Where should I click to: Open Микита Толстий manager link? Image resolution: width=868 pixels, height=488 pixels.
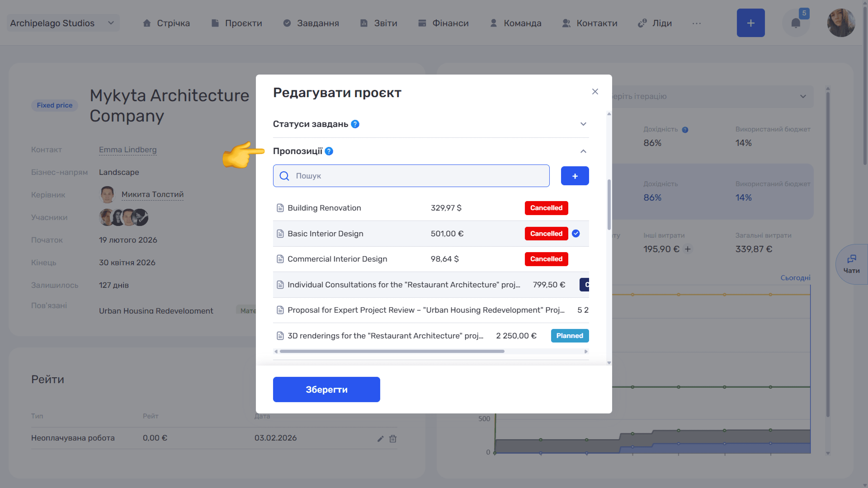pyautogui.click(x=152, y=194)
